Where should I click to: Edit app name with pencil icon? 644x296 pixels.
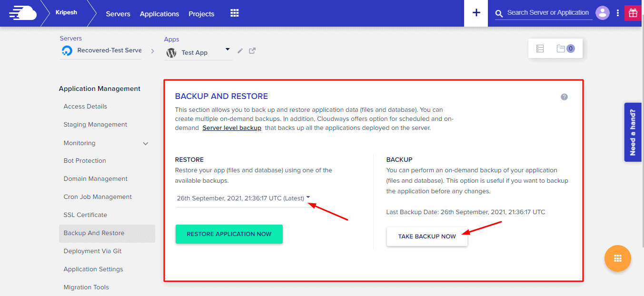pyautogui.click(x=240, y=51)
